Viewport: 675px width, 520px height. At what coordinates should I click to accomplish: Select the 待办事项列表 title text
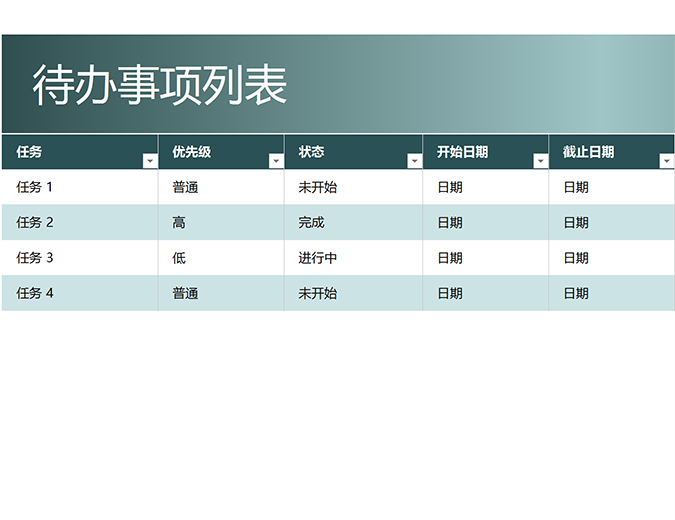(160, 85)
